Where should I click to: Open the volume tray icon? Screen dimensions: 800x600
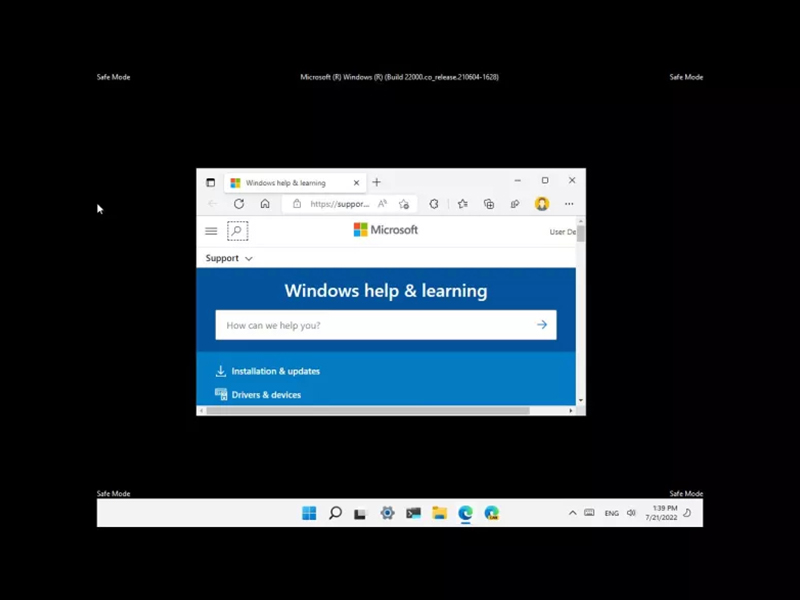click(x=631, y=513)
